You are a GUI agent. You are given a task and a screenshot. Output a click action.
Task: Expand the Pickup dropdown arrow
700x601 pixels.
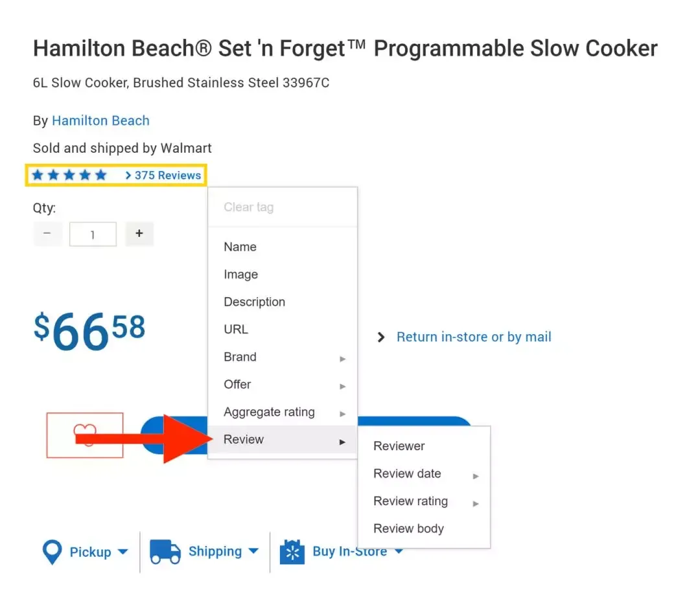tap(122, 552)
